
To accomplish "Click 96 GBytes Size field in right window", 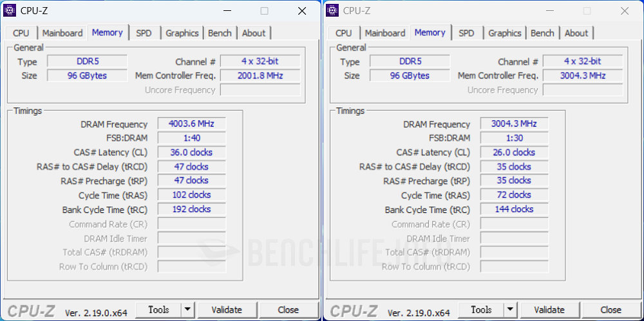I will [x=410, y=75].
